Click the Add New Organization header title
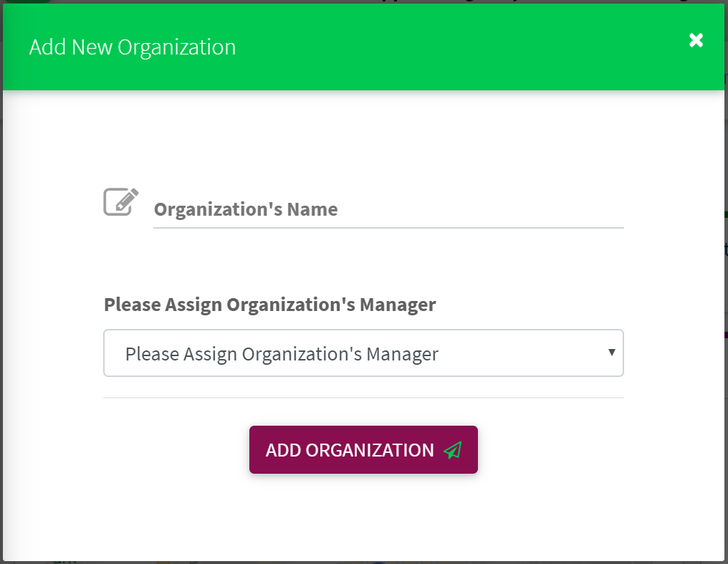728x564 pixels. pyautogui.click(x=133, y=47)
